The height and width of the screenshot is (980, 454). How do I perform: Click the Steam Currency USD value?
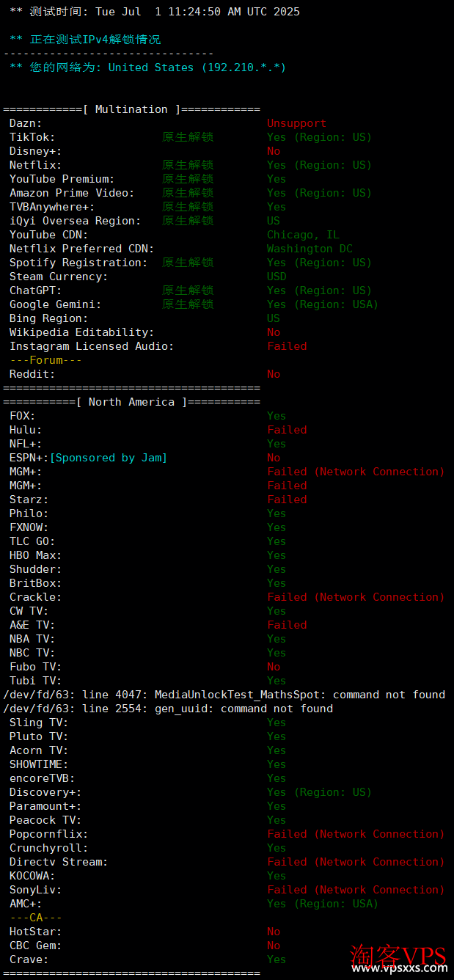tap(277, 277)
